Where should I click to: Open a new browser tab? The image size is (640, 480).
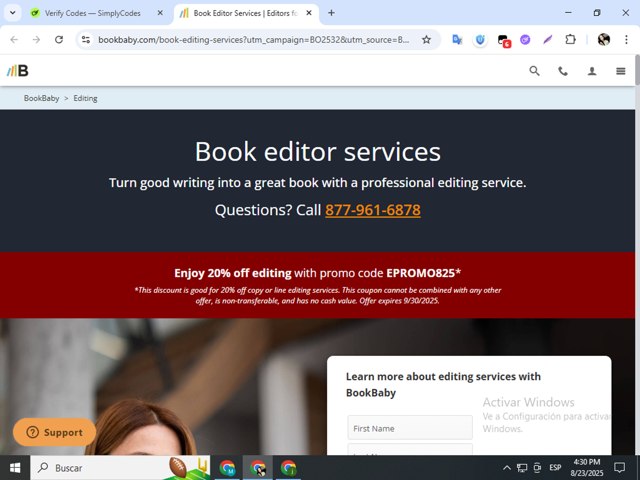[x=331, y=13]
